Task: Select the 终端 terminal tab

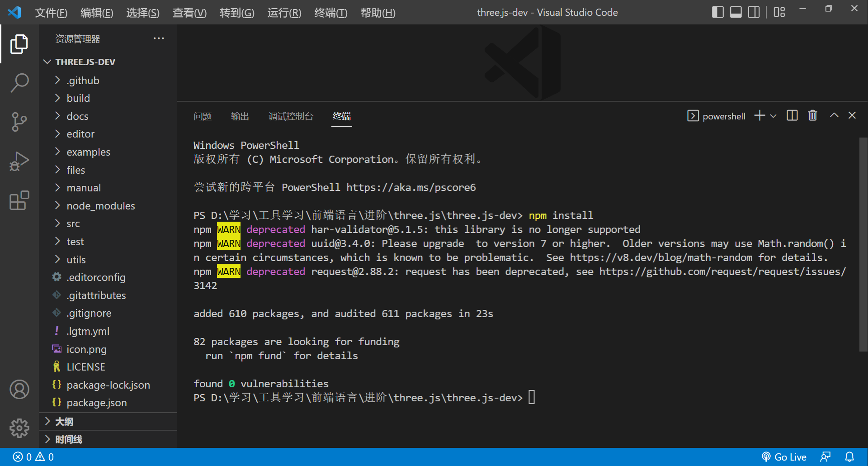Action: point(342,116)
